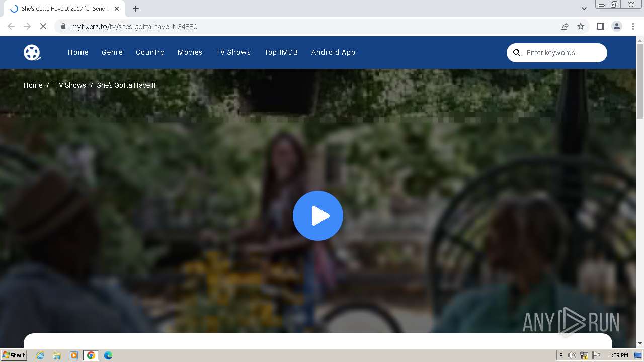
Task: Bookmark this page with the star icon
Action: (581, 26)
